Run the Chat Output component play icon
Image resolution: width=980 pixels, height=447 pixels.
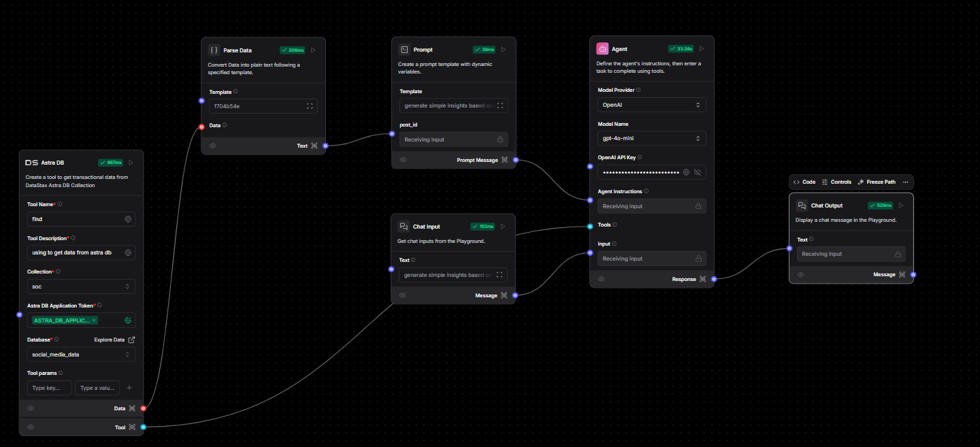click(x=901, y=205)
